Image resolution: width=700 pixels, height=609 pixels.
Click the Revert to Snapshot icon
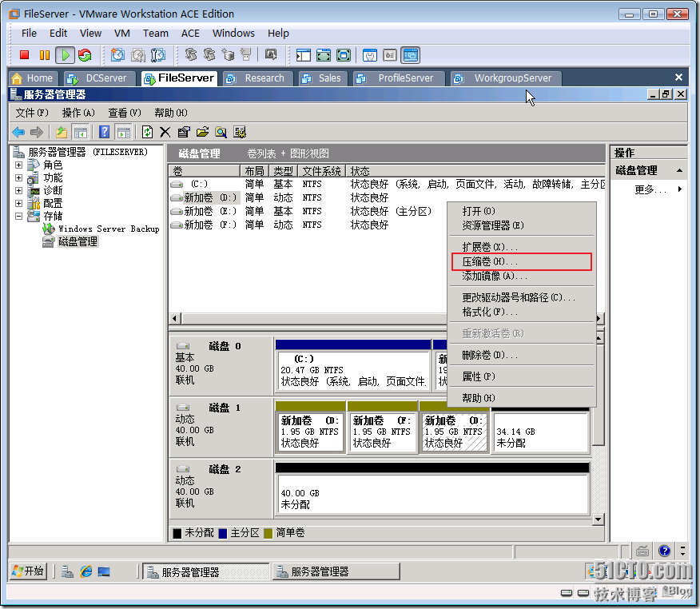pos(138,55)
